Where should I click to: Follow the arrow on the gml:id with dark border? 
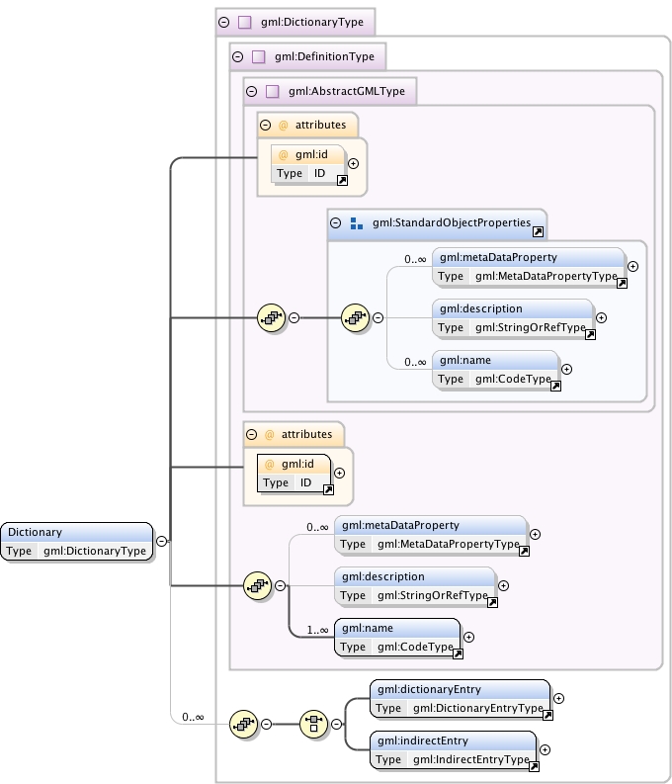tap(328, 490)
